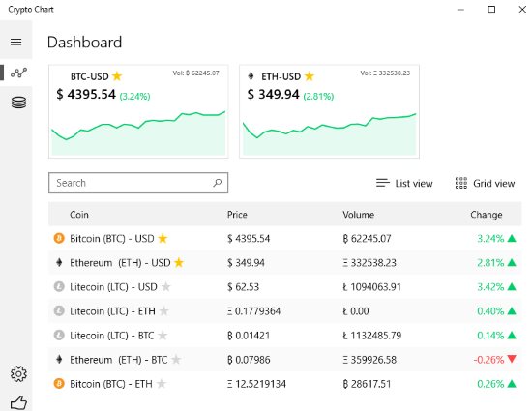Click $ 4395.54 price in BTC-USD card
Viewport: 532px width, 411px height.
tap(86, 94)
